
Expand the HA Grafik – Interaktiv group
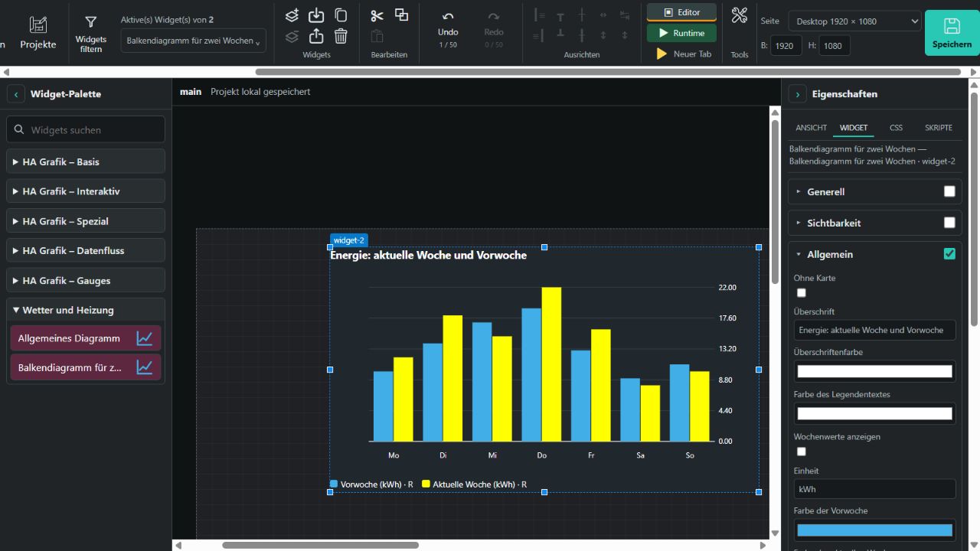tap(86, 191)
